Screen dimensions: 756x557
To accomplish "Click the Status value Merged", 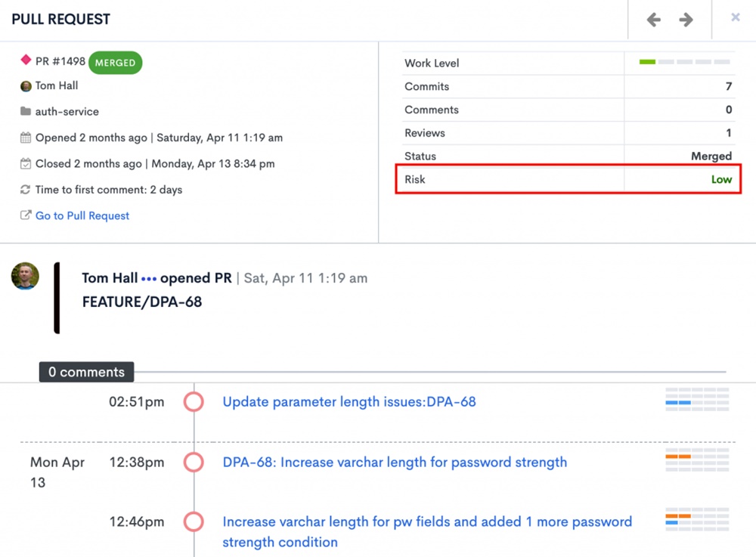I will (711, 156).
